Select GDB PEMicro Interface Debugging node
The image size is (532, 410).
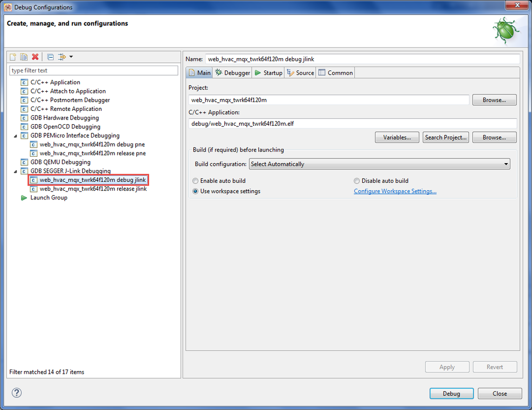pos(75,135)
